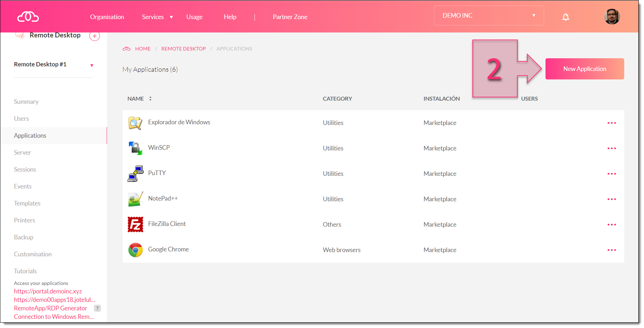
Task: Open the user profile avatar
Action: coord(612,17)
